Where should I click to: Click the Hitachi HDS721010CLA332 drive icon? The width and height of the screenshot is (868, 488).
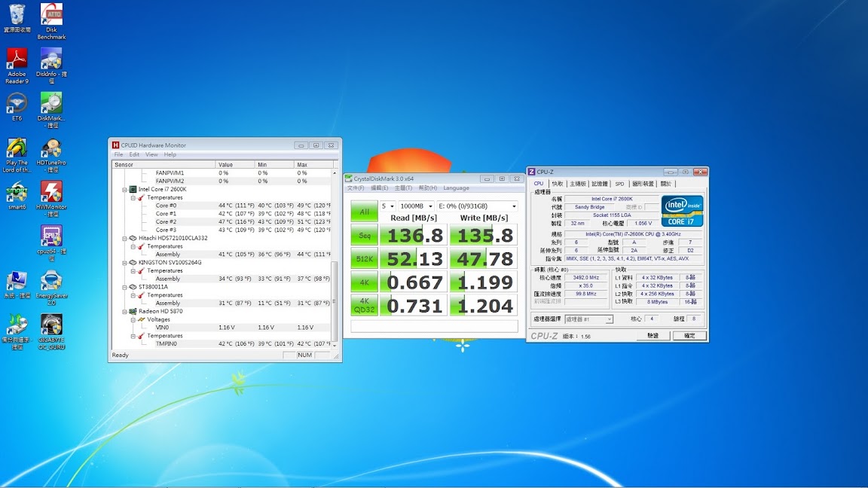[x=133, y=238]
